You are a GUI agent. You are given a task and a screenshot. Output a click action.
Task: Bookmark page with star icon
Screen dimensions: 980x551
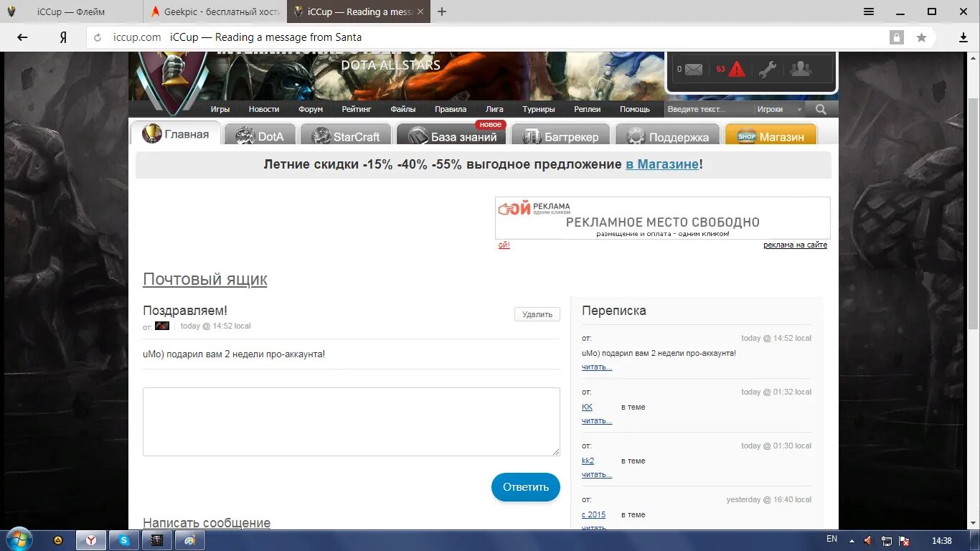click(921, 37)
